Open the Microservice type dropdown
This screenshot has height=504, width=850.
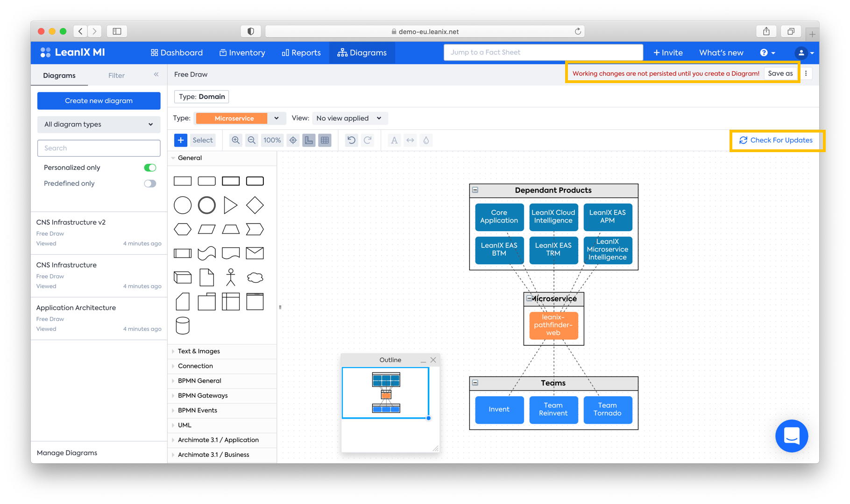tap(276, 118)
